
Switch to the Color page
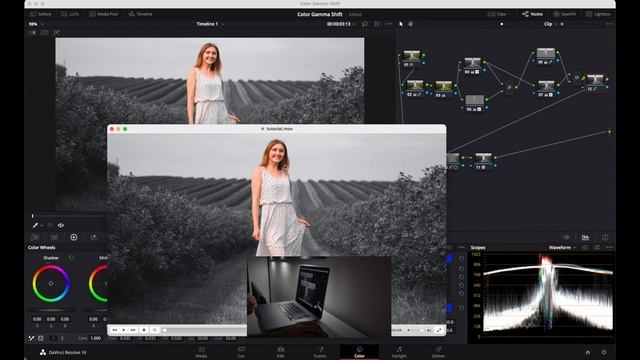coord(359,352)
